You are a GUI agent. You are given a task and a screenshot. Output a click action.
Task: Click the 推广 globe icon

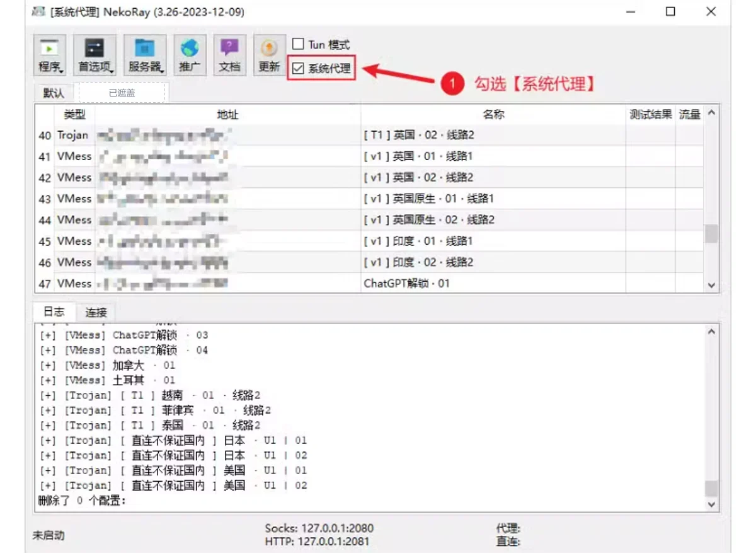coord(190,55)
